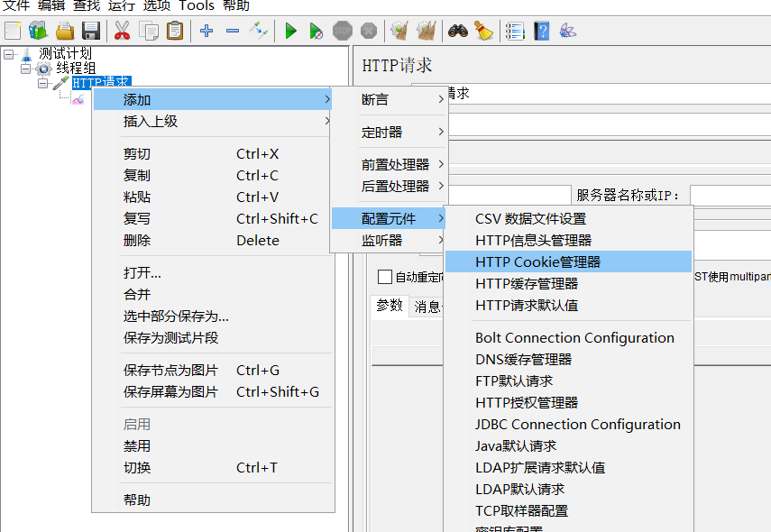Click the green Start run icon
Screen dimensions: 771x532
click(290, 32)
